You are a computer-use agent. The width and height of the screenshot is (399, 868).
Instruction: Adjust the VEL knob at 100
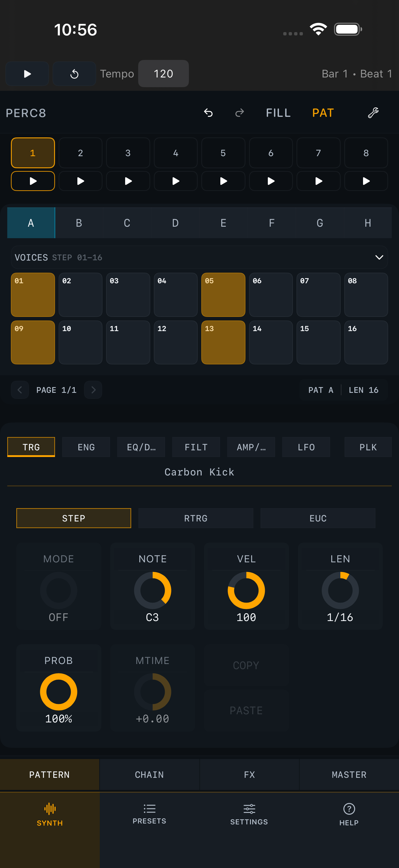click(246, 590)
